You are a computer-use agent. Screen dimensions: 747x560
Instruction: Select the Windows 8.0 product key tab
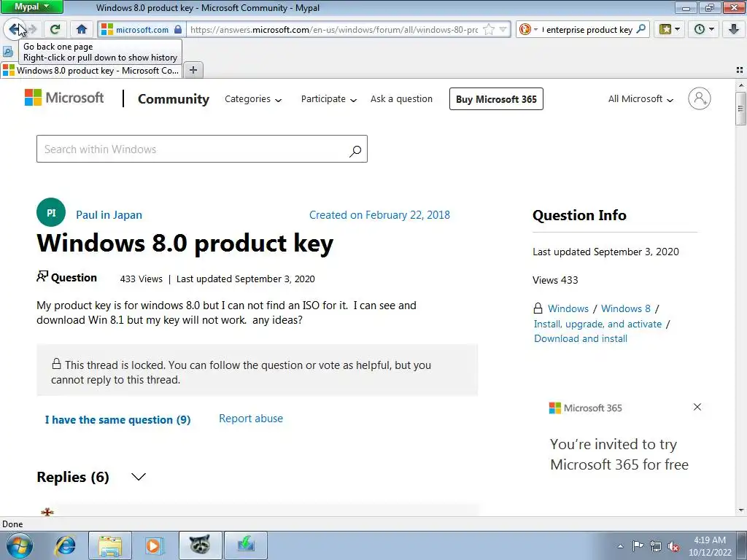pos(90,71)
